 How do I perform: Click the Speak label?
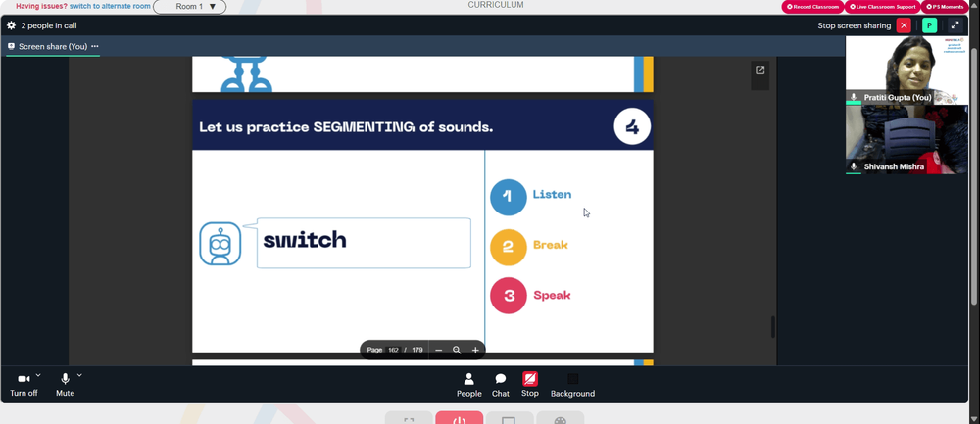(x=552, y=295)
